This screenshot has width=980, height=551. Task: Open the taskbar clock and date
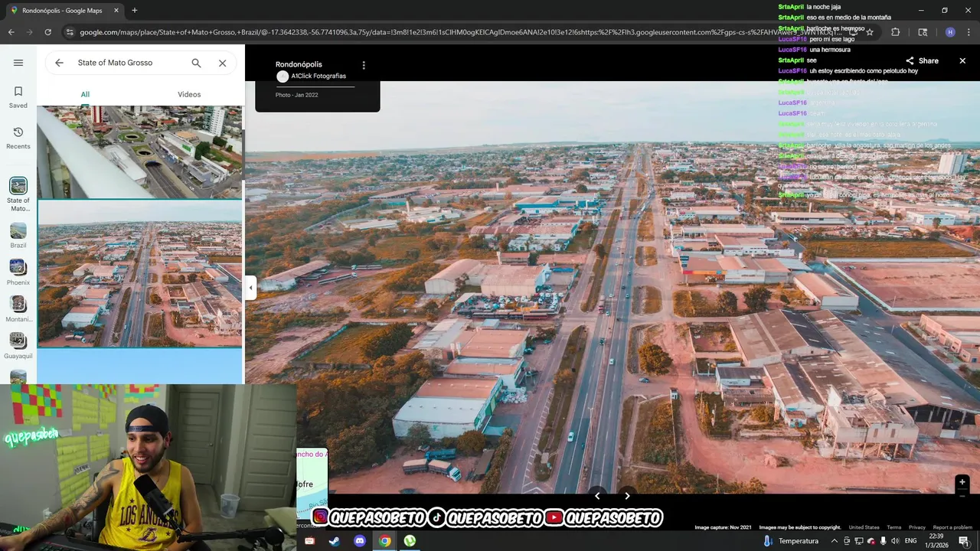[939, 540]
